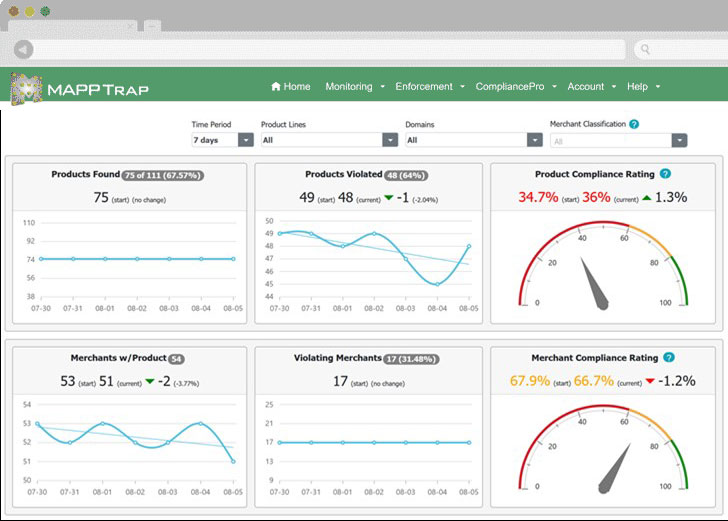This screenshot has height=521, width=728.
Task: Click the Violating Merchants title
Action: pos(338,358)
